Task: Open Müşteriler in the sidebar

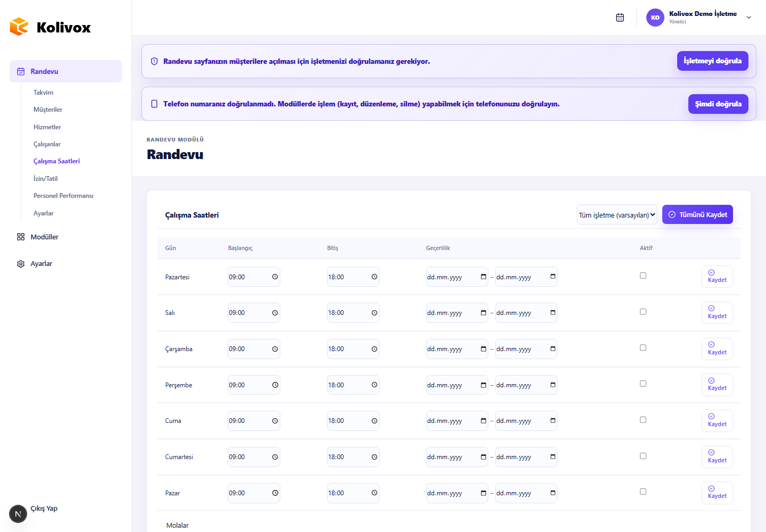Action: (48, 110)
